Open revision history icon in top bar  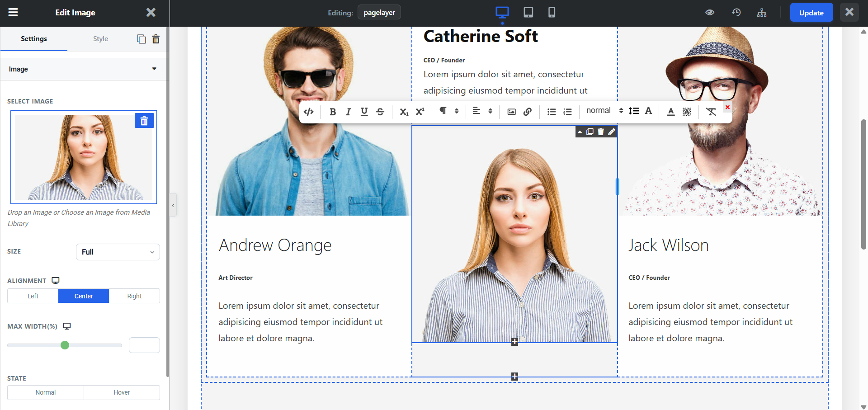pyautogui.click(x=736, y=13)
